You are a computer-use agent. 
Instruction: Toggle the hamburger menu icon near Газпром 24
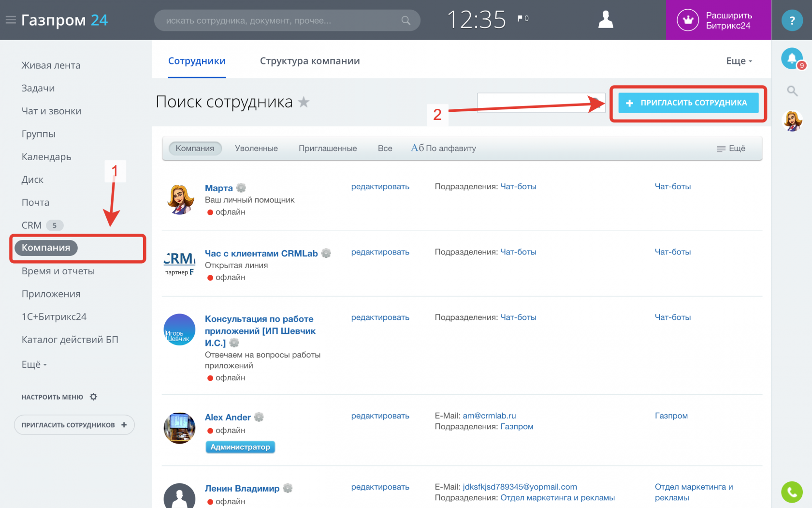10,20
